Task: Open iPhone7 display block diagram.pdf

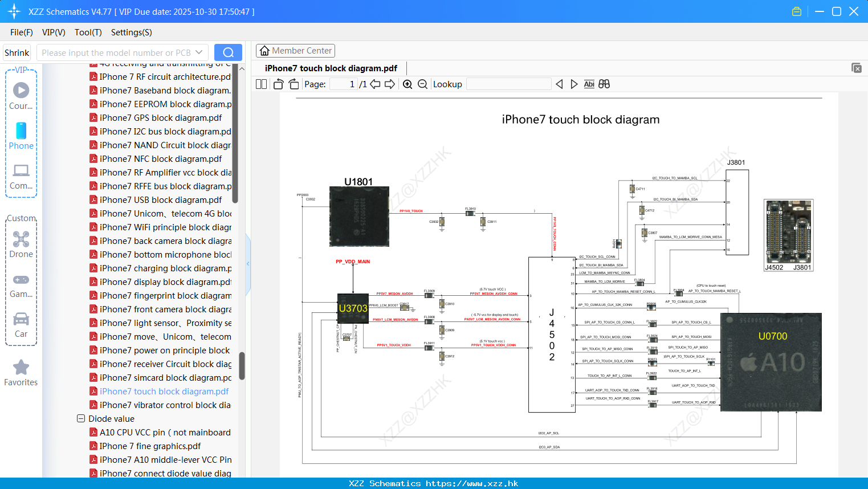Action: pyautogui.click(x=161, y=282)
